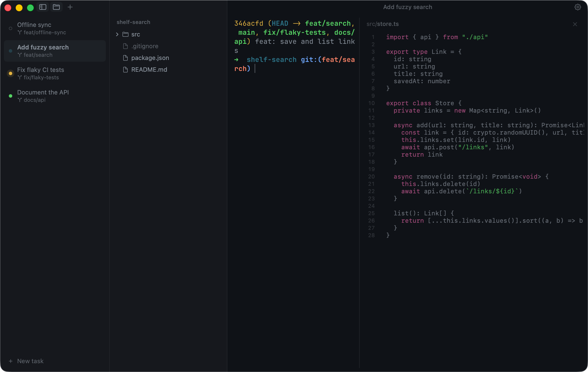Click the branch icon next to feat/offline-sync
Screen dimensions: 588x372
(20, 32)
